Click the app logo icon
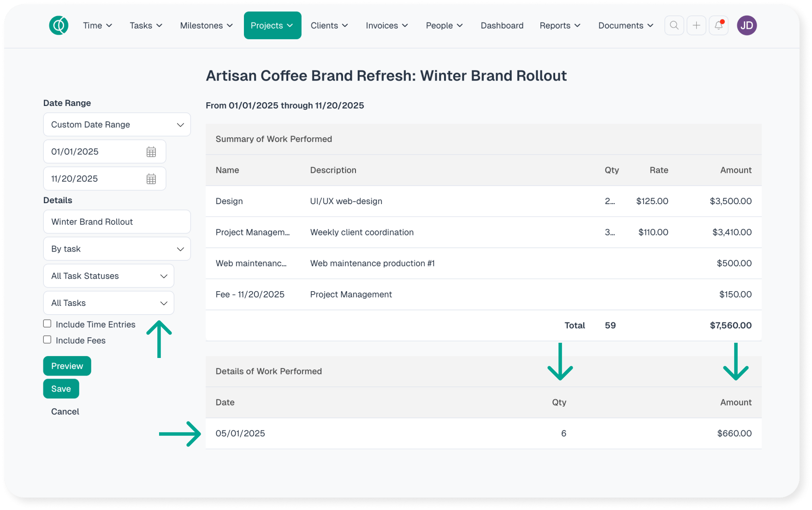 [59, 25]
